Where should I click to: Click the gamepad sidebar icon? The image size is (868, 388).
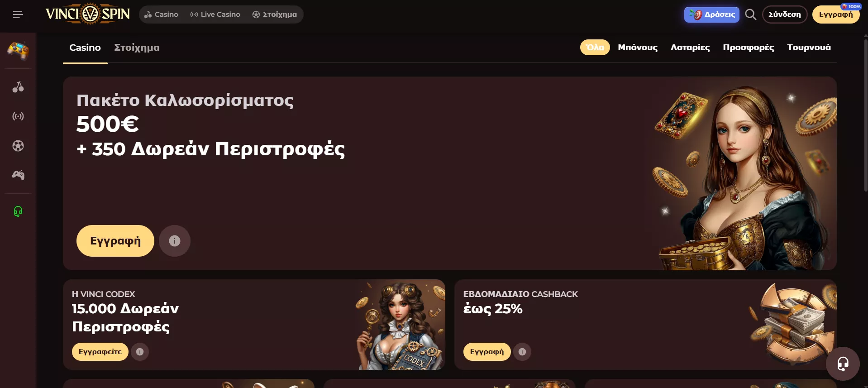[18, 175]
